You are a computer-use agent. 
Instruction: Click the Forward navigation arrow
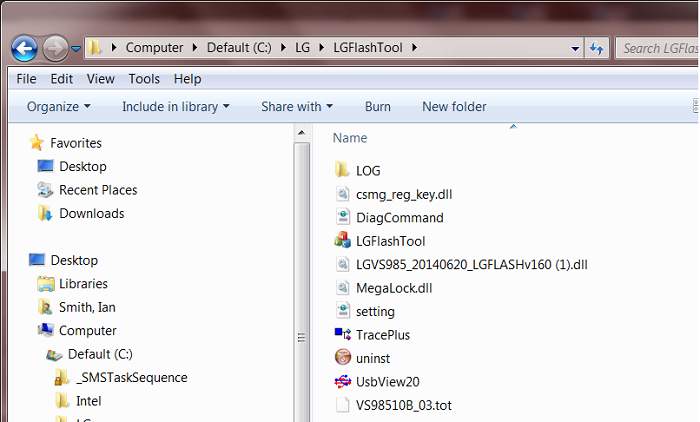pyautogui.click(x=55, y=48)
